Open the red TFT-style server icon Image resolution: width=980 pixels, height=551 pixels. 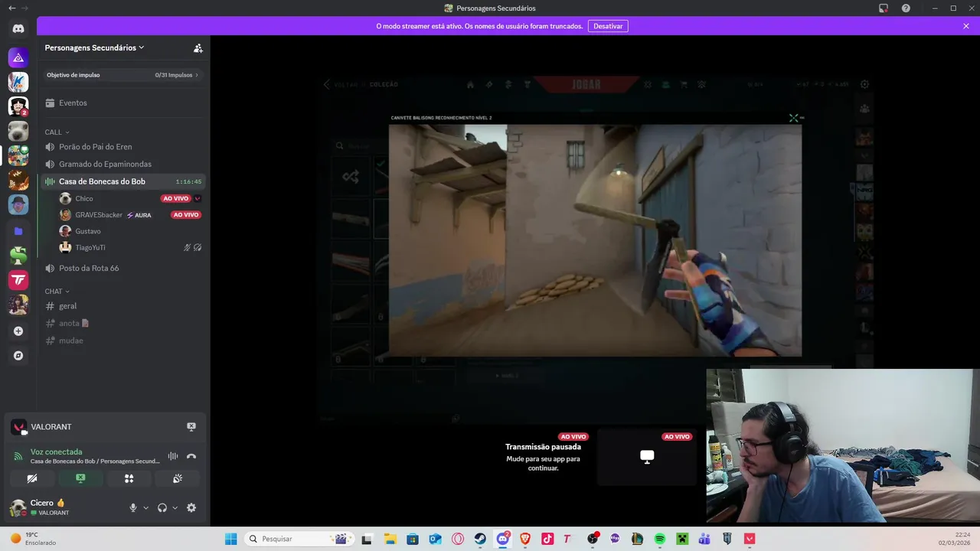click(18, 280)
